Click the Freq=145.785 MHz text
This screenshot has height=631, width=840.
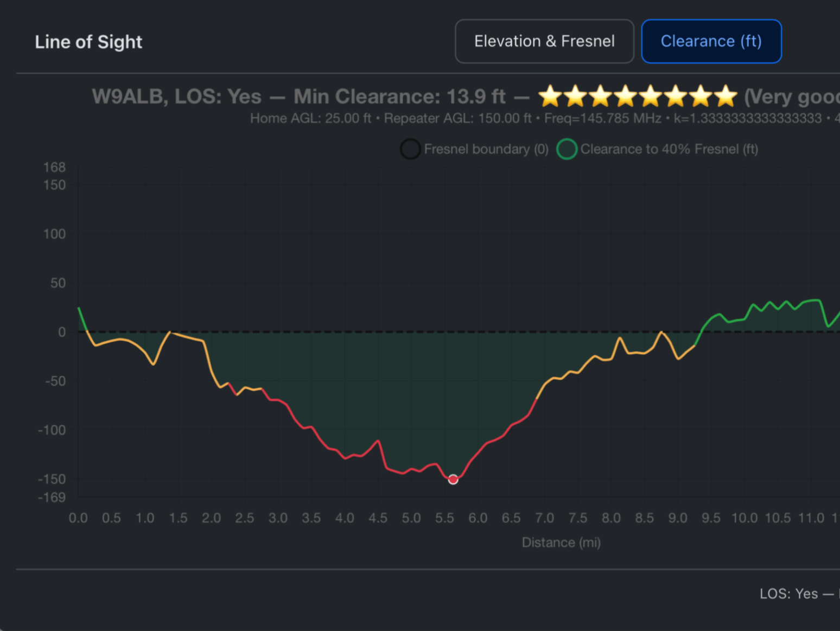point(602,118)
